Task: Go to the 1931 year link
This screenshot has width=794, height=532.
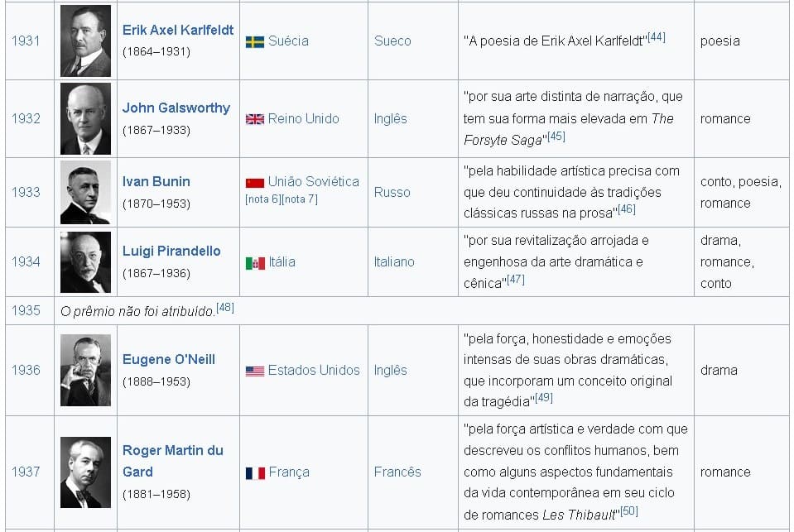Action: tap(26, 41)
